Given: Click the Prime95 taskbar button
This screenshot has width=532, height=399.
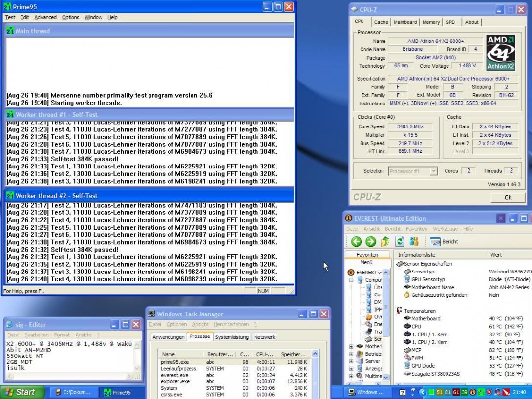Looking at the screenshot, I should [x=123, y=392].
